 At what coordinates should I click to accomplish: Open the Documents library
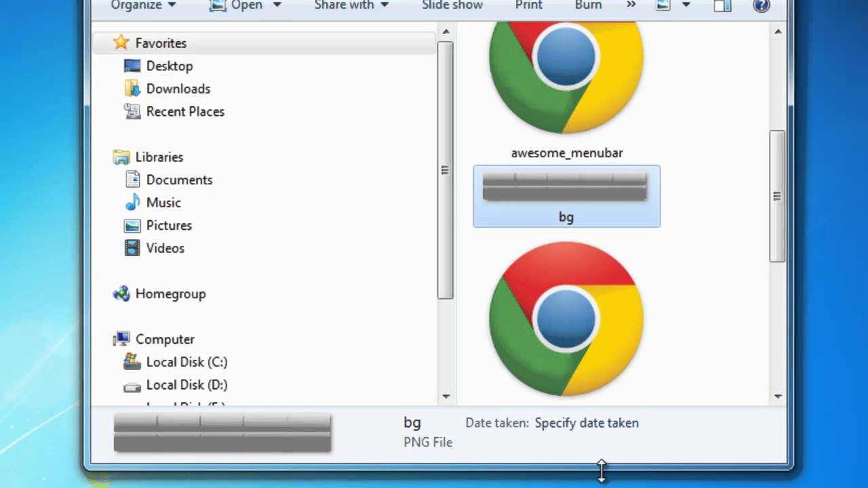coord(179,180)
